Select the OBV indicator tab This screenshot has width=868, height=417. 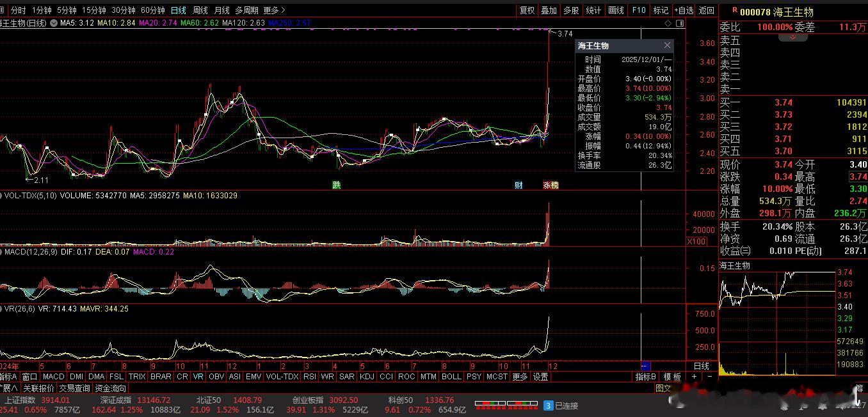pyautogui.click(x=216, y=377)
